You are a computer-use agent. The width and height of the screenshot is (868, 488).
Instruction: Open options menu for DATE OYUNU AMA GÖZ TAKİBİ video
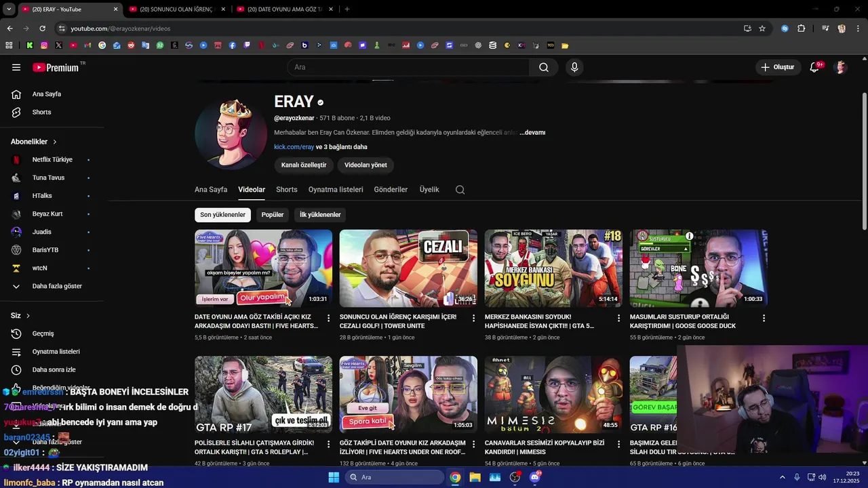pyautogui.click(x=329, y=318)
